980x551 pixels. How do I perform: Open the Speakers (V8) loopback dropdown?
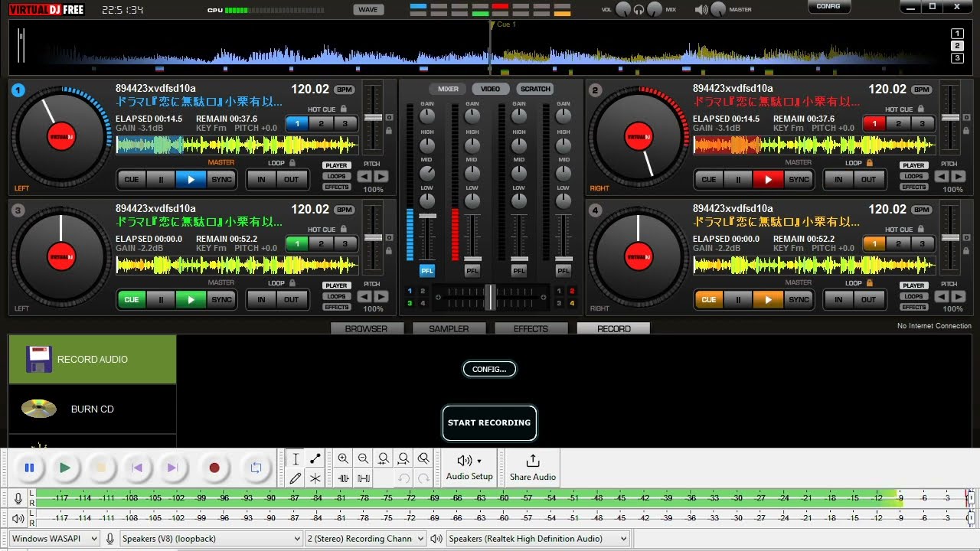pos(211,539)
